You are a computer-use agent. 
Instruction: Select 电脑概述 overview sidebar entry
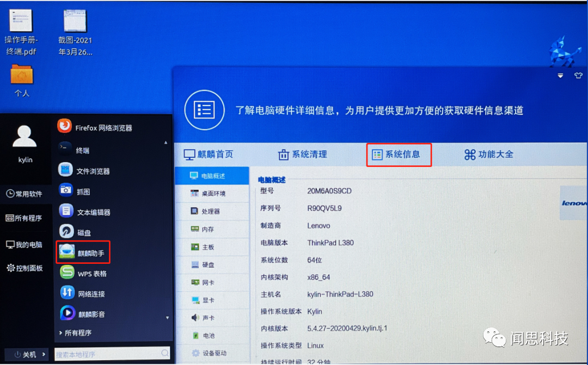tap(212, 176)
